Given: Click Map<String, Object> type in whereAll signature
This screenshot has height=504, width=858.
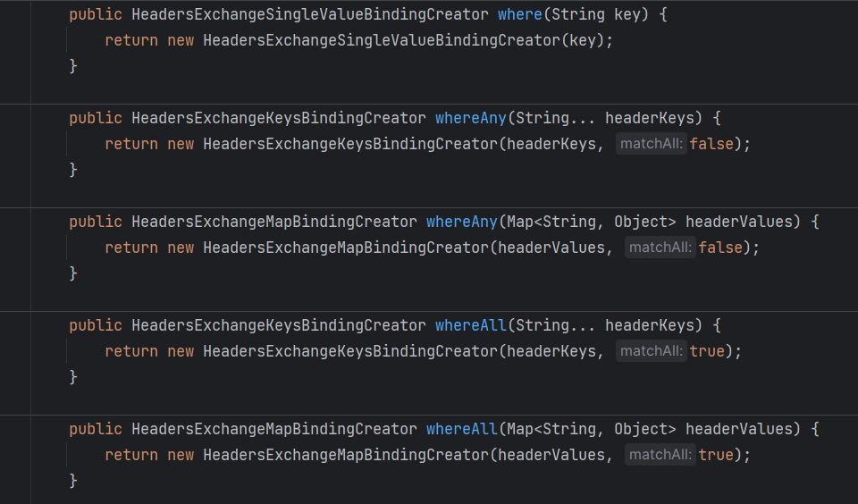Looking at the screenshot, I should 592,429.
